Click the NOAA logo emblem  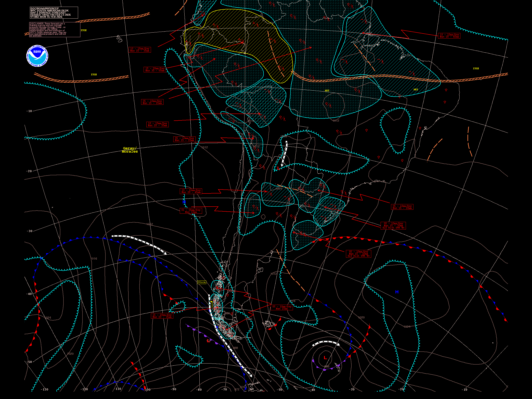pyautogui.click(x=37, y=56)
